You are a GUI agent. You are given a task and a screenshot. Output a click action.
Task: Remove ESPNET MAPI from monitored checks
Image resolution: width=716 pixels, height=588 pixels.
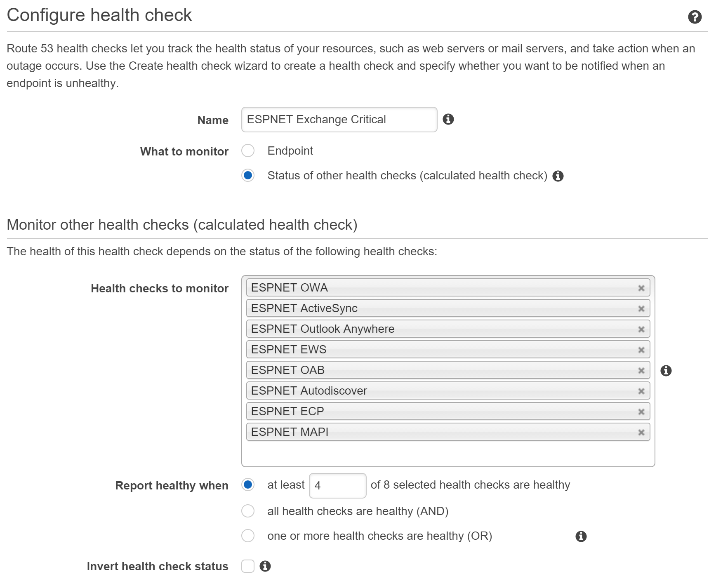642,432
